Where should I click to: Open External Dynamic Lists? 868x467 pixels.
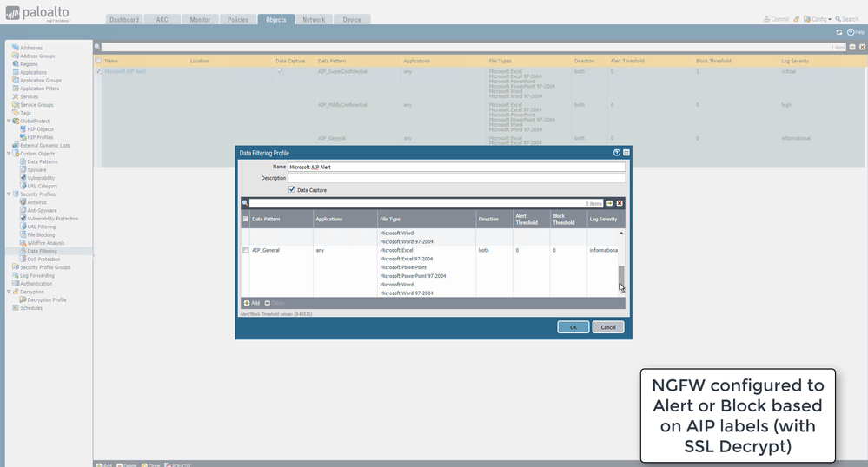(45, 146)
